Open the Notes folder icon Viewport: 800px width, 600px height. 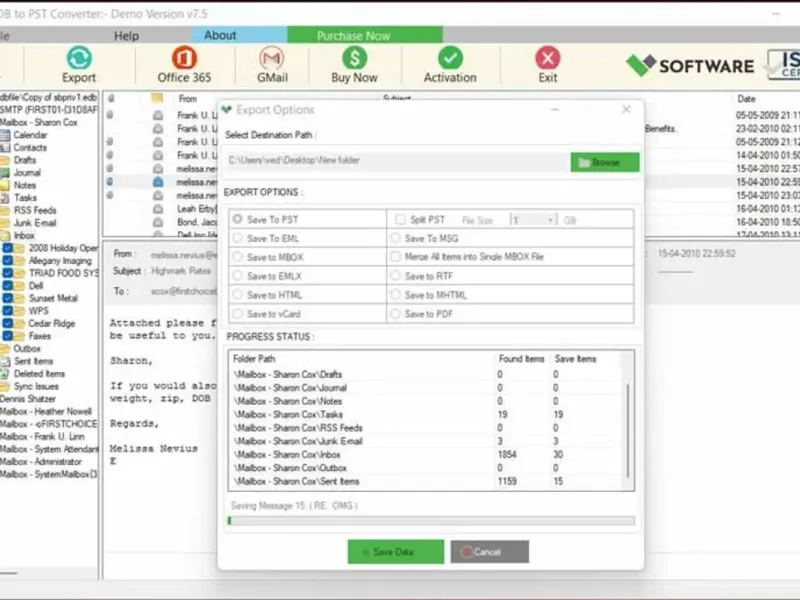click(x=5, y=185)
